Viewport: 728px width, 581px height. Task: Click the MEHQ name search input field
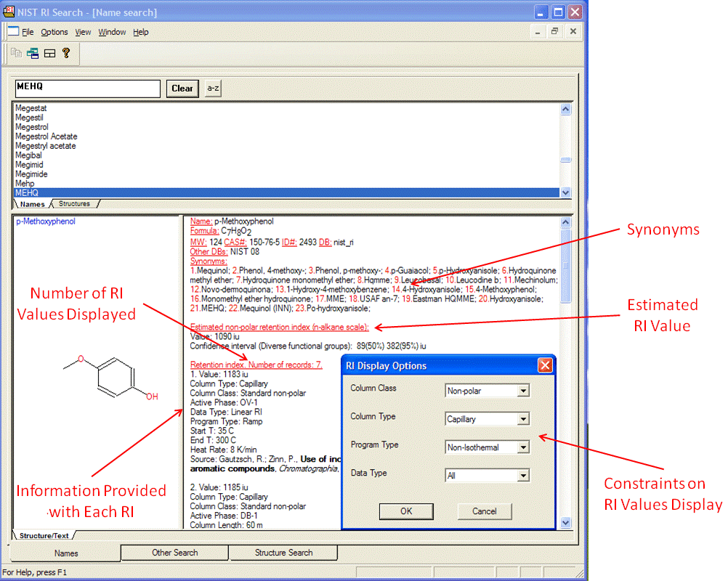tap(87, 88)
